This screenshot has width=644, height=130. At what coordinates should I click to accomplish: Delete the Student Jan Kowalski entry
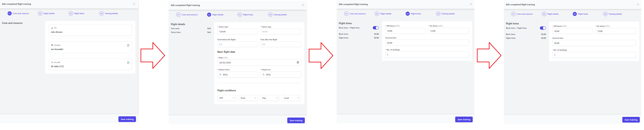tap(128, 45)
